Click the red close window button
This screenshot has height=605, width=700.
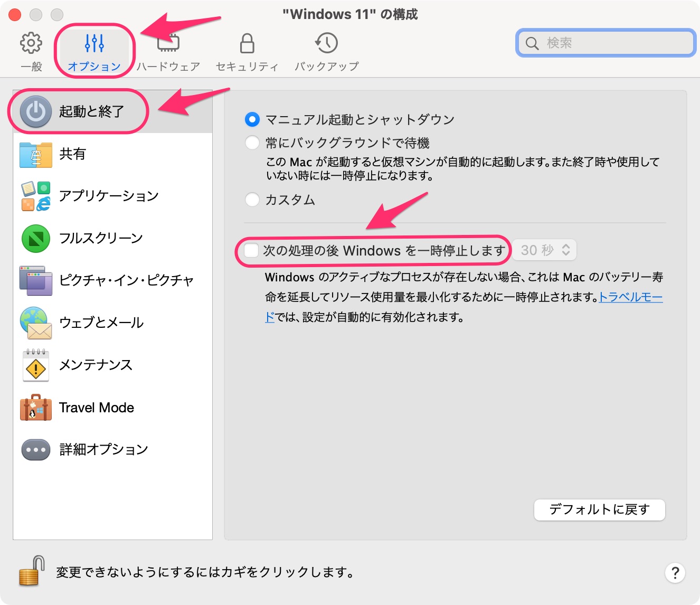point(15,15)
